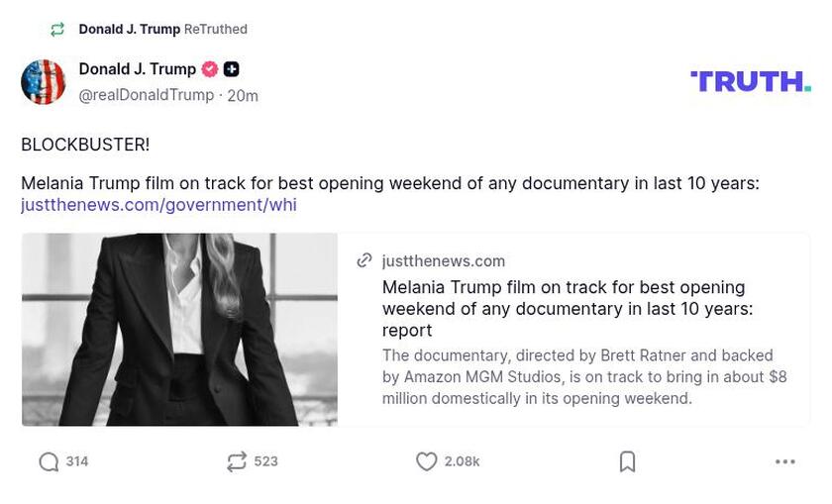Click the reply speech bubble icon
Viewport: 832px width, 504px height.
(x=49, y=461)
